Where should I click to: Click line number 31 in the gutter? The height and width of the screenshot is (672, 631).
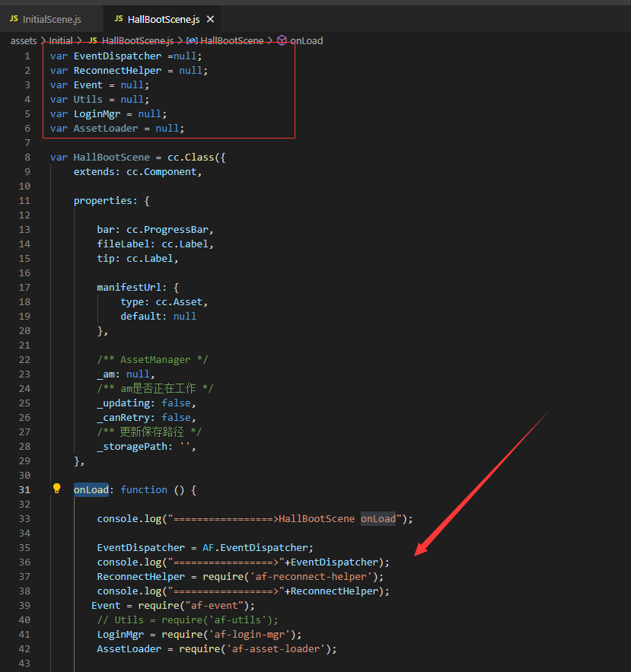(x=25, y=489)
